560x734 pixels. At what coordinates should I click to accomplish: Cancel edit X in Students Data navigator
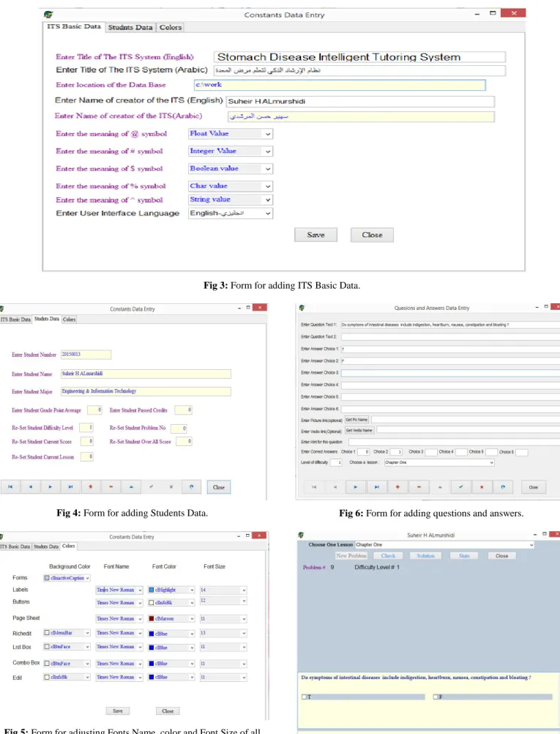pos(171,487)
